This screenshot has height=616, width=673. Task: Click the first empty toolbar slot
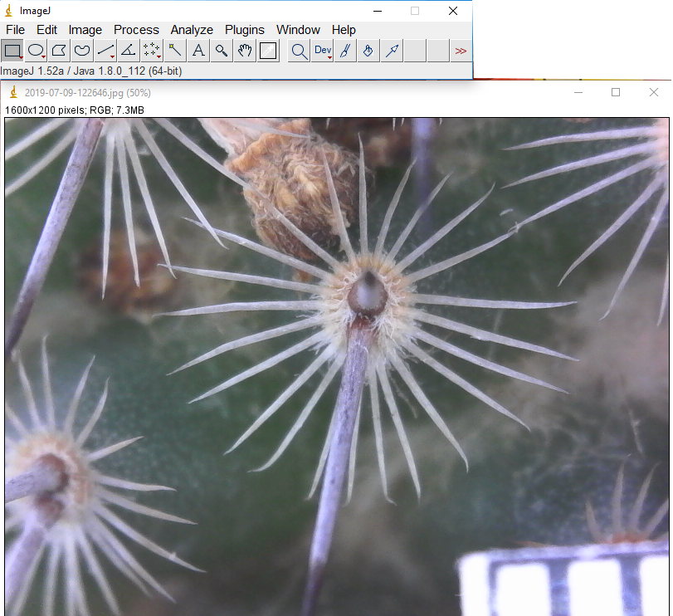point(415,51)
